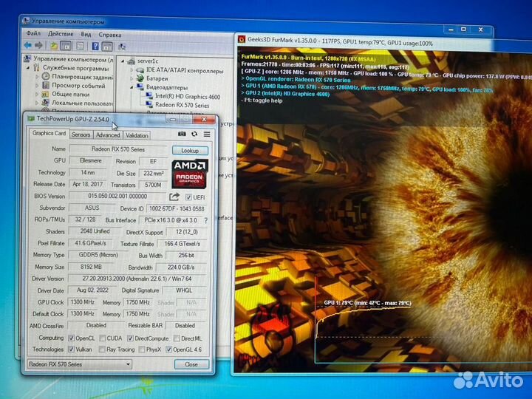
Task: Click the FurMark title bar icon
Action: tap(242, 39)
